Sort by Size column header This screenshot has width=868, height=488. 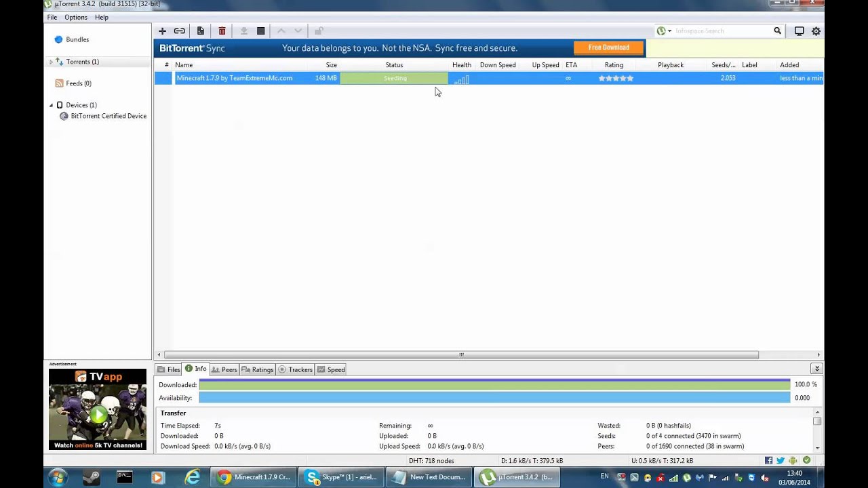(331, 65)
